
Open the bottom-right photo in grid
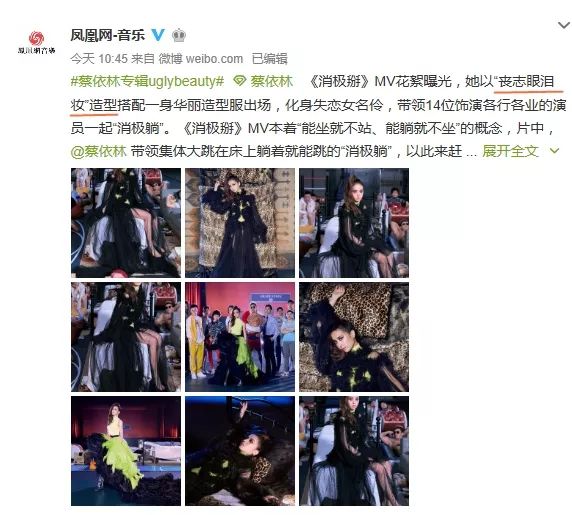(x=354, y=451)
